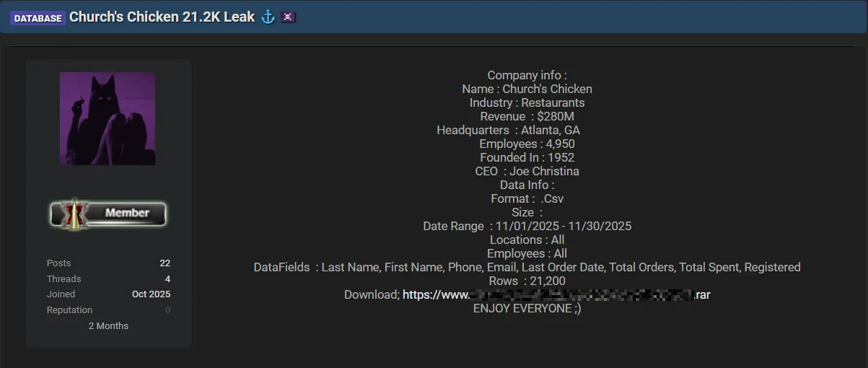The image size is (868, 368).
Task: Click 'ENJOY EVERYONE ;)' text
Action: point(527,308)
